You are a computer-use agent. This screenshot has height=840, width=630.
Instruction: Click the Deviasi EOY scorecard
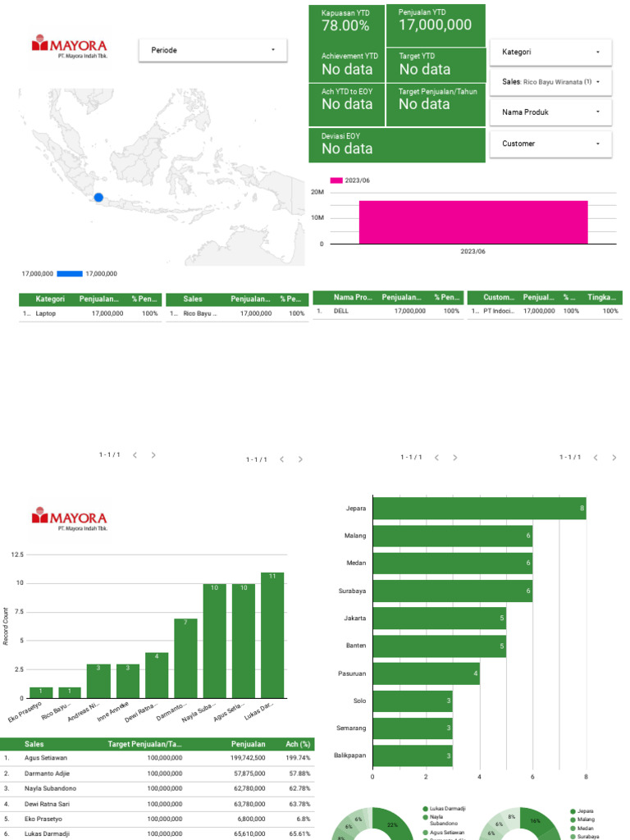[397, 144]
